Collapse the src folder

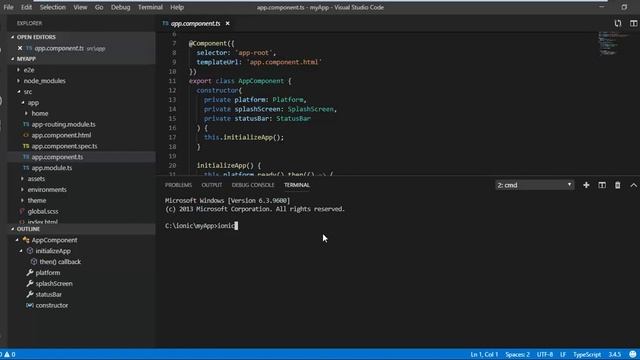pyautogui.click(x=27, y=92)
